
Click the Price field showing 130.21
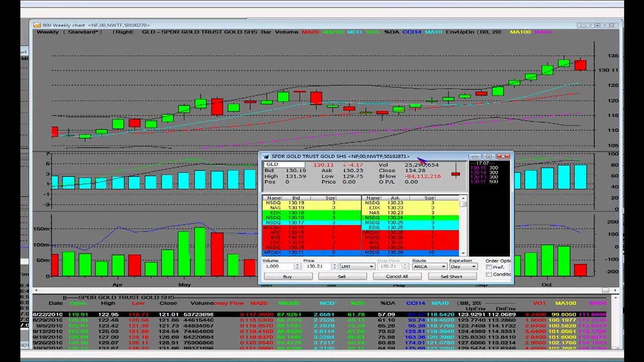317,266
